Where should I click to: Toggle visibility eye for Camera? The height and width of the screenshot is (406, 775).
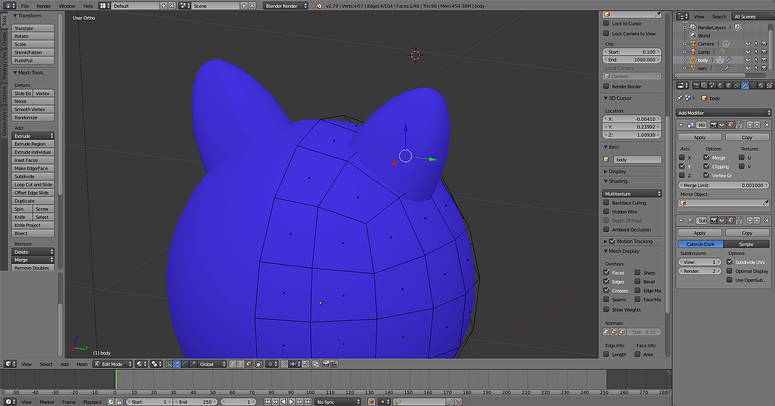pyautogui.click(x=748, y=44)
